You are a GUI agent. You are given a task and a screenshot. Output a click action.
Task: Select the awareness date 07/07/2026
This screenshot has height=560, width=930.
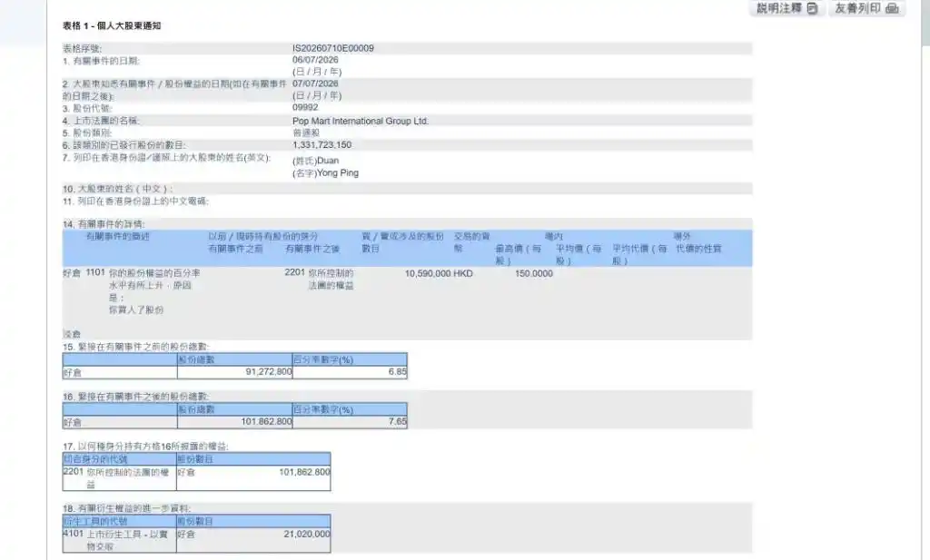pos(315,84)
